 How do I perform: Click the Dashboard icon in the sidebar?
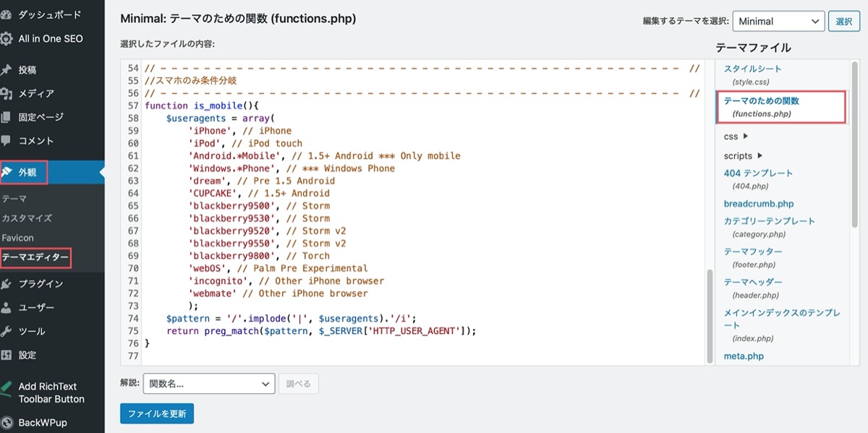6,14
